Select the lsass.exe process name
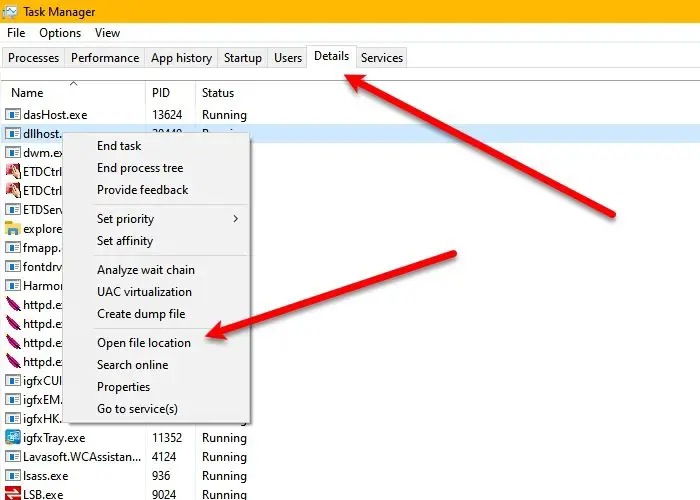 [46, 476]
